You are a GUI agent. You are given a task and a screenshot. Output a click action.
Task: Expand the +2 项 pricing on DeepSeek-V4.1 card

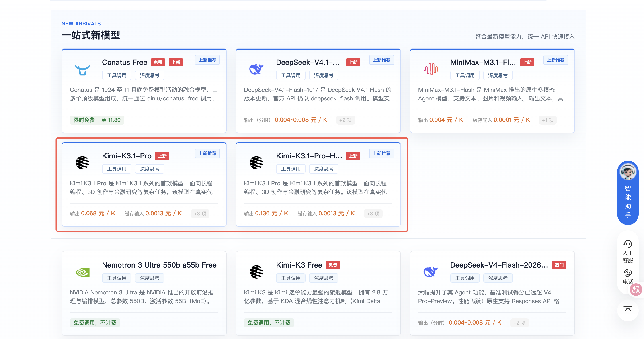pos(345,120)
